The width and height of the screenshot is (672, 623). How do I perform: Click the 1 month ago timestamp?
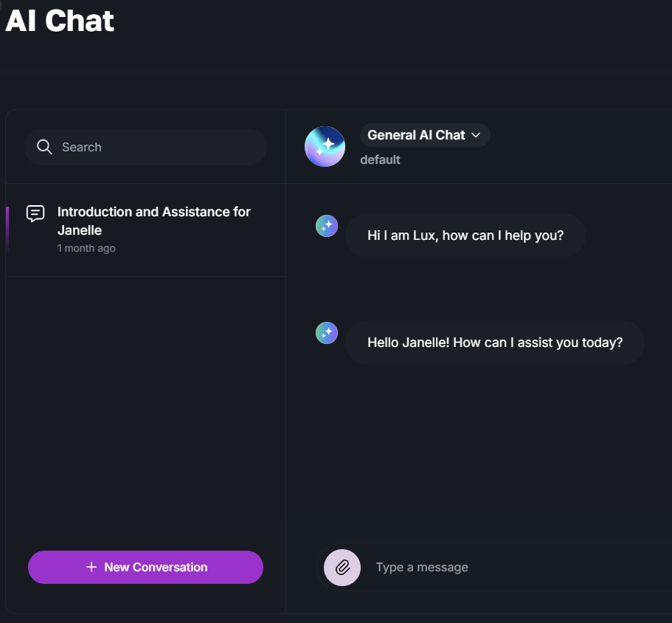tap(86, 248)
